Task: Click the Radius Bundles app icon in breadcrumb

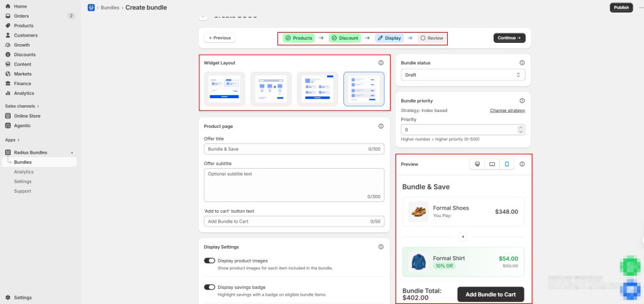Action: click(91, 8)
